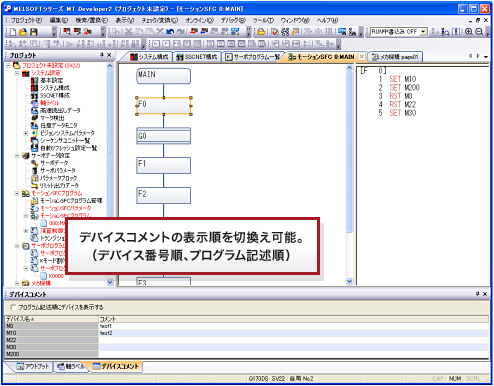Screen dimensions: 494x386
Task: Switch to the SSCNET構成 tab
Action: (x=197, y=57)
